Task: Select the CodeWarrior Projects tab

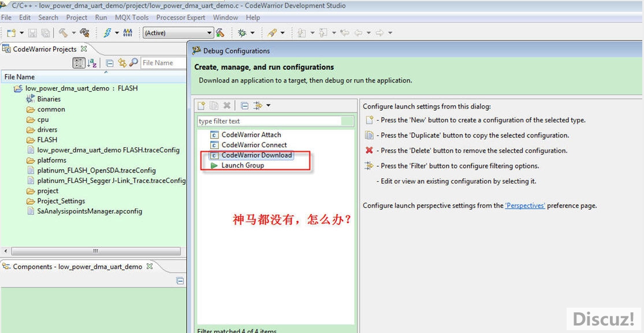Action: coord(44,49)
